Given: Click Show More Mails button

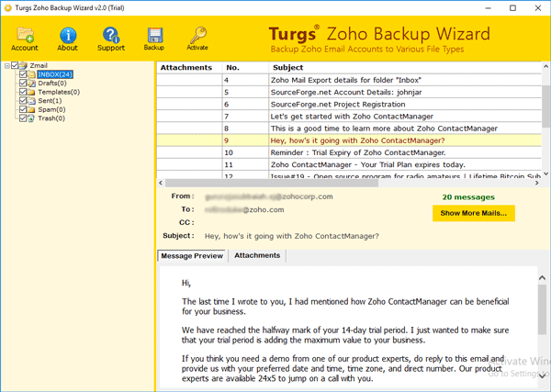Looking at the screenshot, I should 474,213.
